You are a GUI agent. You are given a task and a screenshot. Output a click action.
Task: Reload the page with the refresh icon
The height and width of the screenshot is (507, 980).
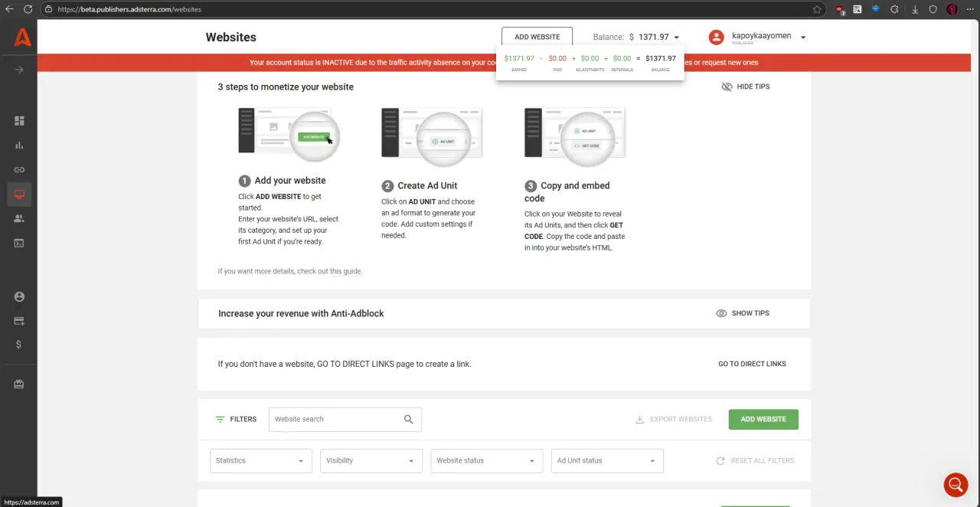(x=28, y=9)
